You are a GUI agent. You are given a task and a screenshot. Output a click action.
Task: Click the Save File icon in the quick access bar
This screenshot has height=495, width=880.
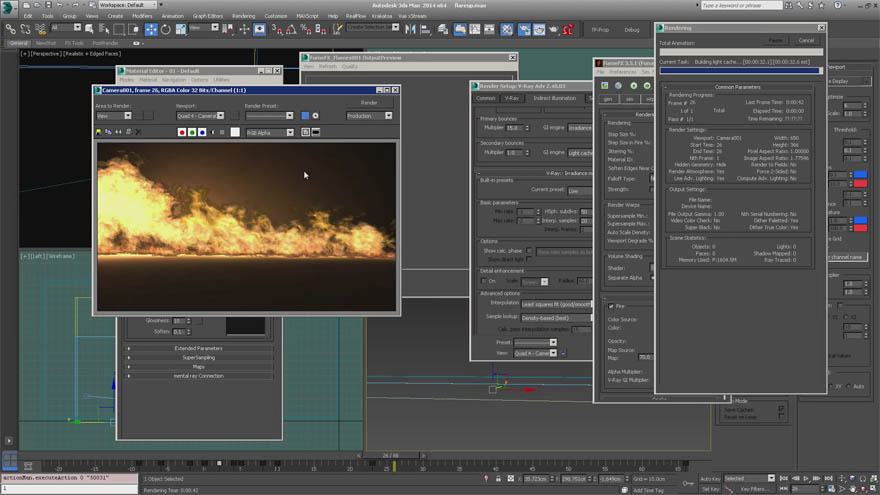click(48, 5)
